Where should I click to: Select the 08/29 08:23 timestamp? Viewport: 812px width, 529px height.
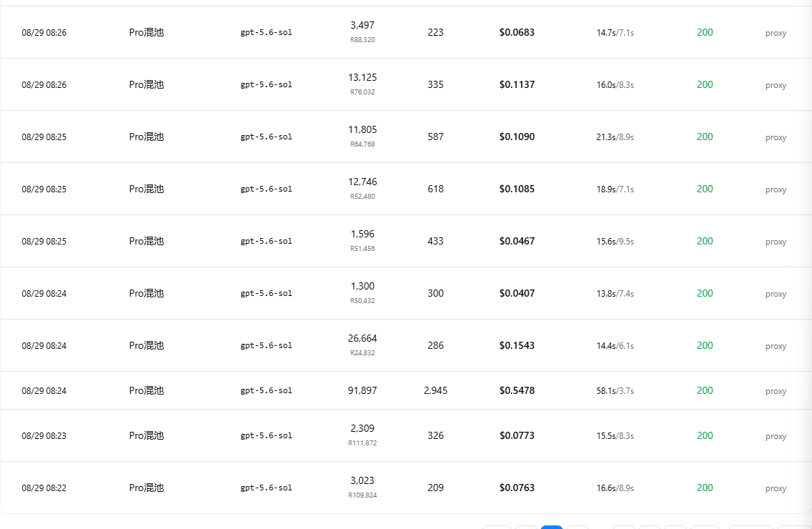pyautogui.click(x=44, y=436)
